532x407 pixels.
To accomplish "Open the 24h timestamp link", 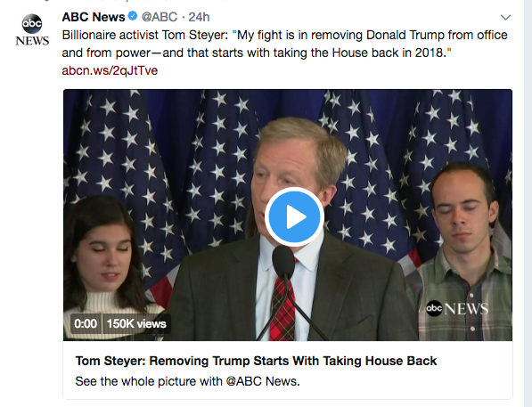I will tap(199, 17).
